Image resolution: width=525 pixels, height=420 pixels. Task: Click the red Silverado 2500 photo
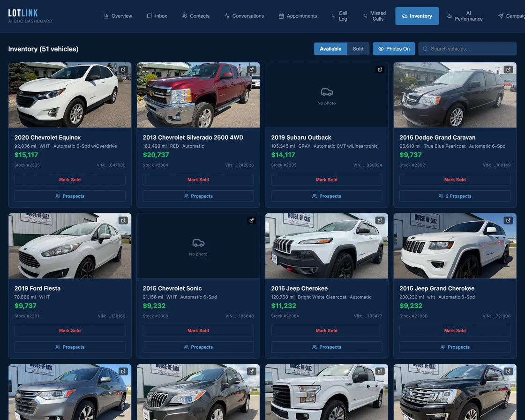pos(198,95)
